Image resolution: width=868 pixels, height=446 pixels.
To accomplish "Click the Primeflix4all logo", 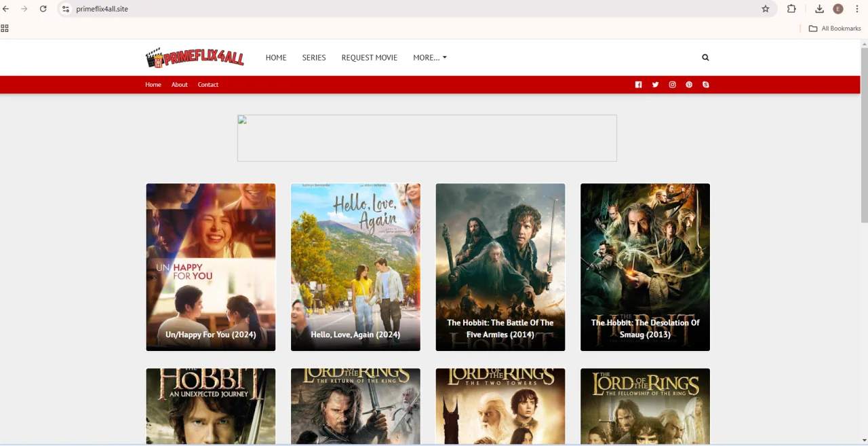I will (195, 58).
